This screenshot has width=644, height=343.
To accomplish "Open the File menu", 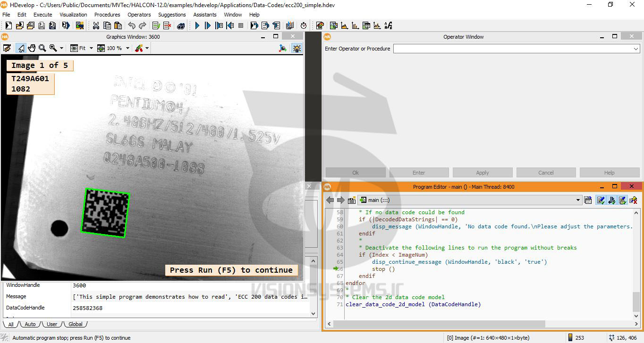I will pos(6,15).
